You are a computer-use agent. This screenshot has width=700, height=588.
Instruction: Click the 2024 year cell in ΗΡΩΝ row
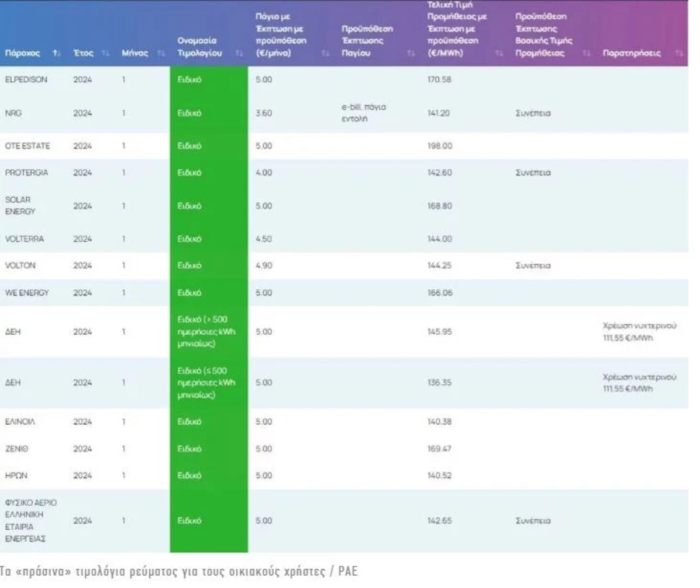(x=83, y=475)
